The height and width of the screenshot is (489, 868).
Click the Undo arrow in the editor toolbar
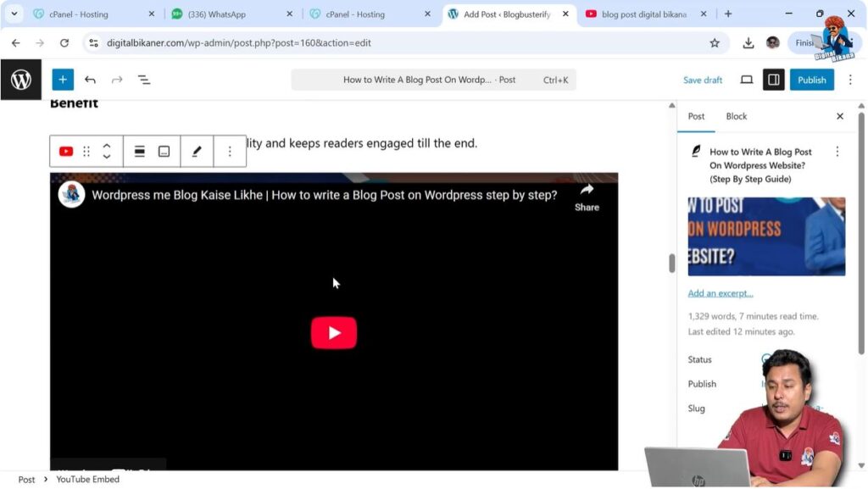pos(91,79)
